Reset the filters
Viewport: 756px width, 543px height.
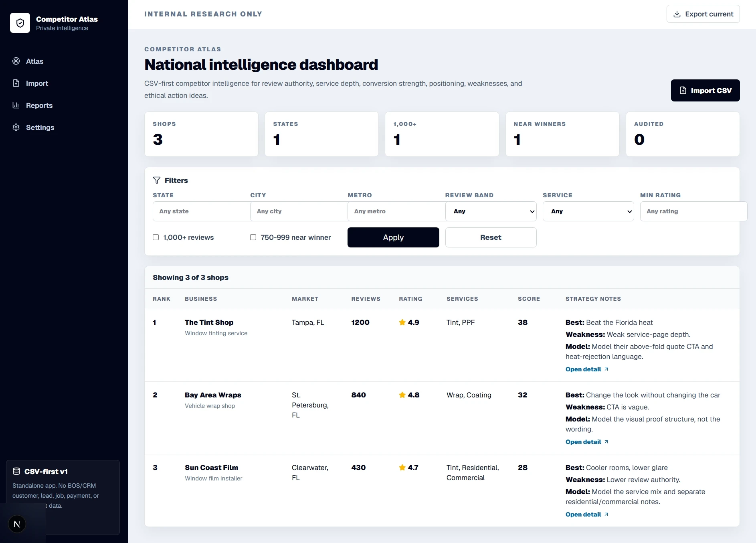491,237
